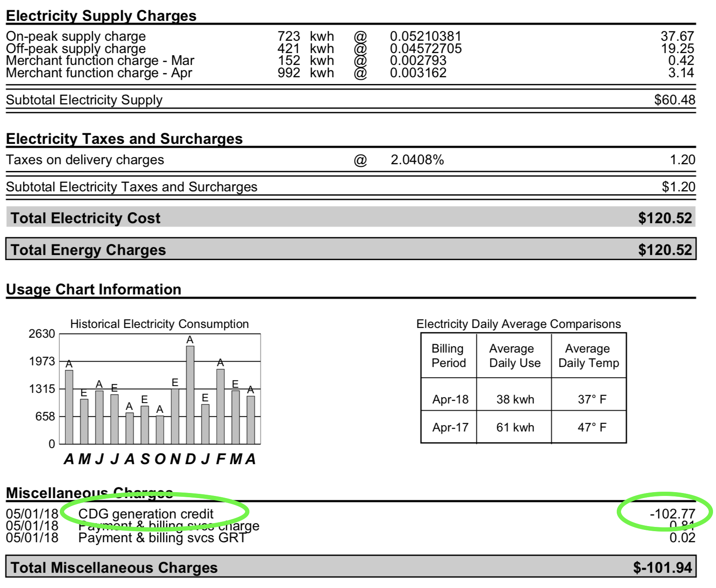
Task: Click the $1.20 taxes subtotal amount
Action: pos(679,187)
